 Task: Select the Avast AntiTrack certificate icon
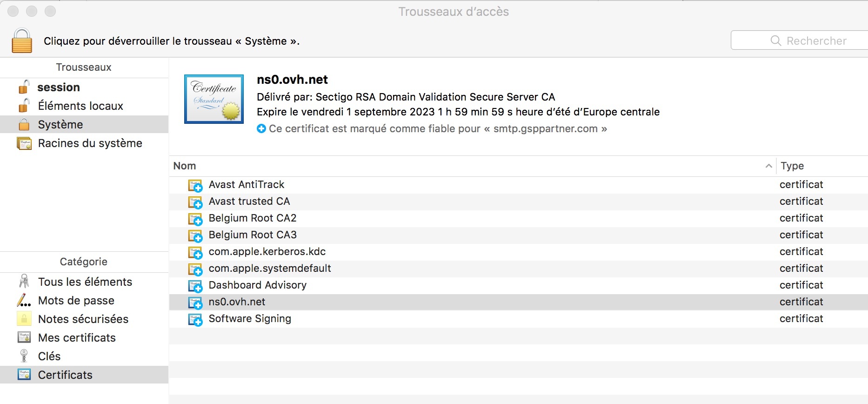click(195, 186)
